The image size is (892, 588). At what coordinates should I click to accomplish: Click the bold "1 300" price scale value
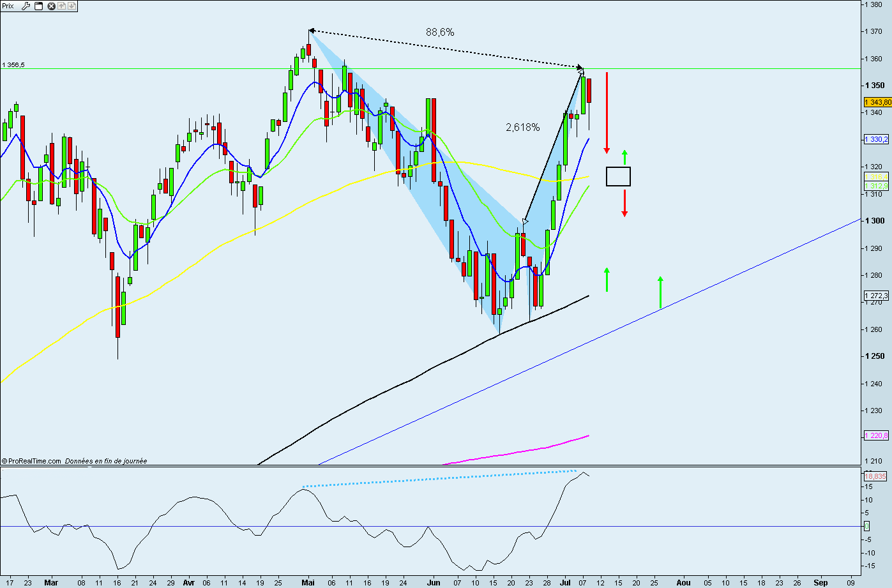[875, 221]
